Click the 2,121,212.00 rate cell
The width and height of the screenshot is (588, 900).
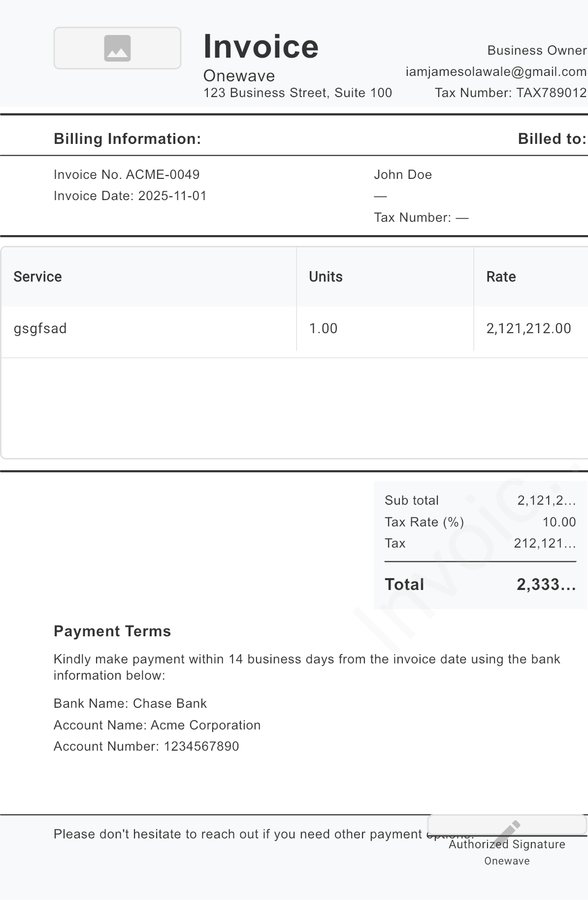pos(528,328)
